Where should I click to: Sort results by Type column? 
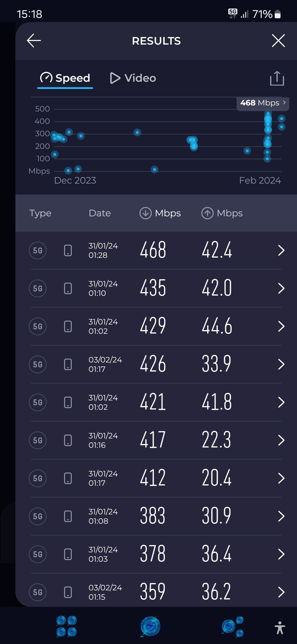tap(40, 213)
